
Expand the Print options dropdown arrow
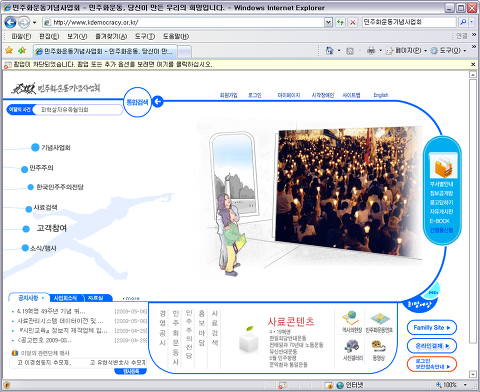(380, 51)
